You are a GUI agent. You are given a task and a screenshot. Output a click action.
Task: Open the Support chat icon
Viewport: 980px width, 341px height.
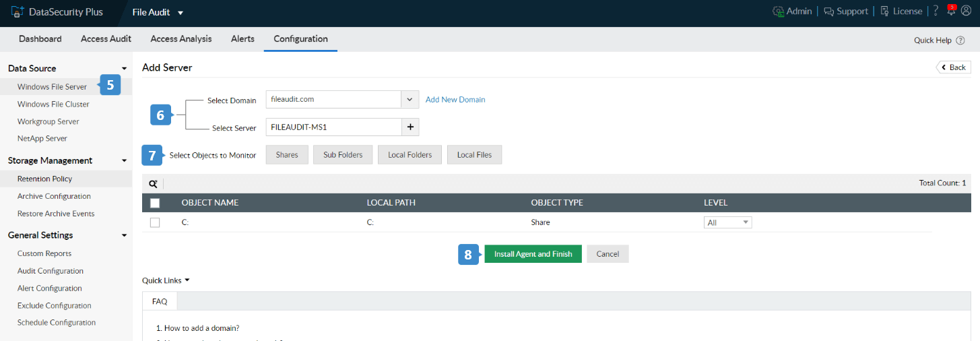pyautogui.click(x=828, y=11)
